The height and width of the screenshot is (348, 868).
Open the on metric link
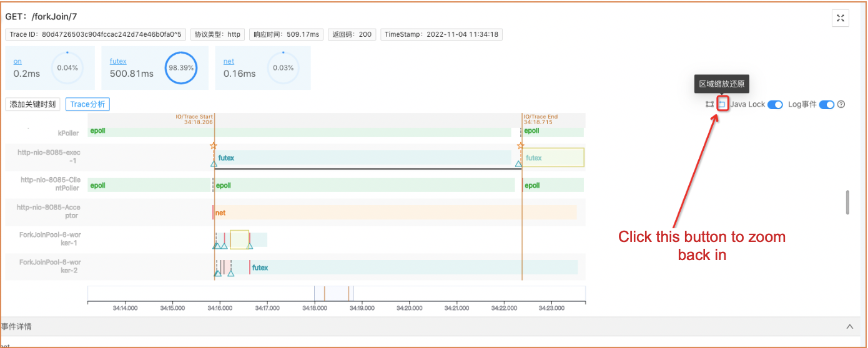[x=17, y=61]
